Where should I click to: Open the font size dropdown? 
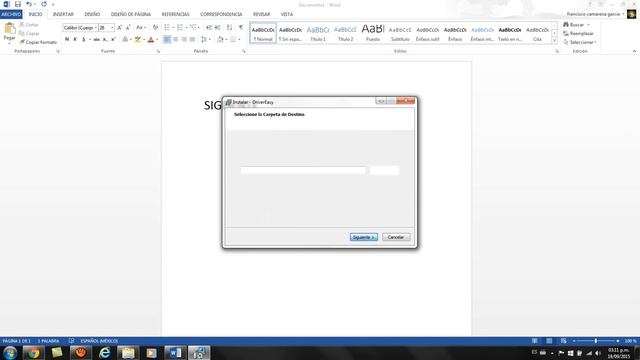112,28
